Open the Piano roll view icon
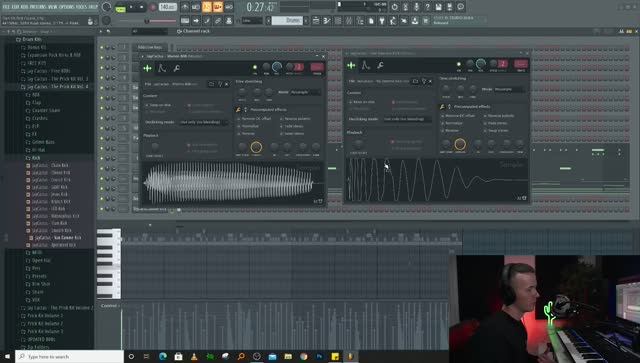 327,20
